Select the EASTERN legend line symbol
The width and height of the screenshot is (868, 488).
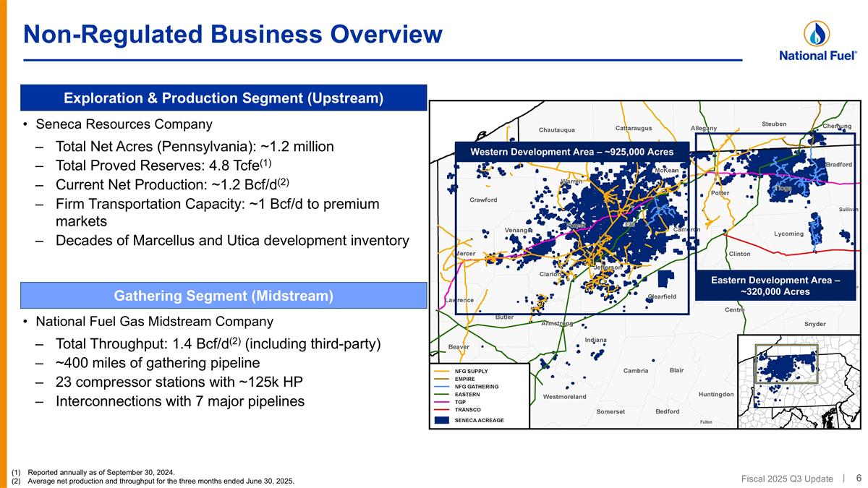[x=441, y=394]
